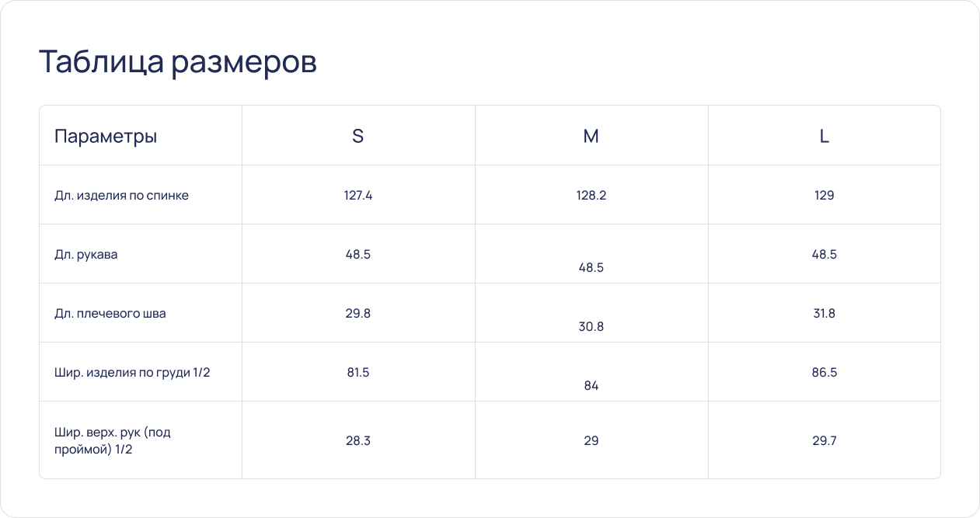The height and width of the screenshot is (518, 980).
Task: Select the 31.8 value in L column
Action: coord(825,314)
